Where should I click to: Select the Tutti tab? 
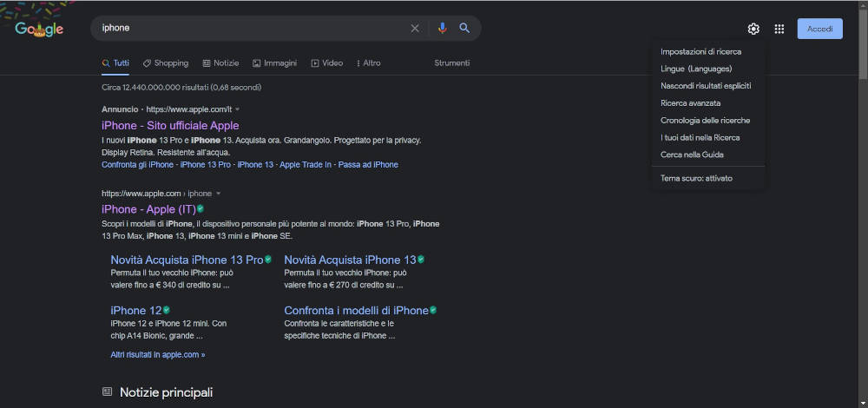115,63
